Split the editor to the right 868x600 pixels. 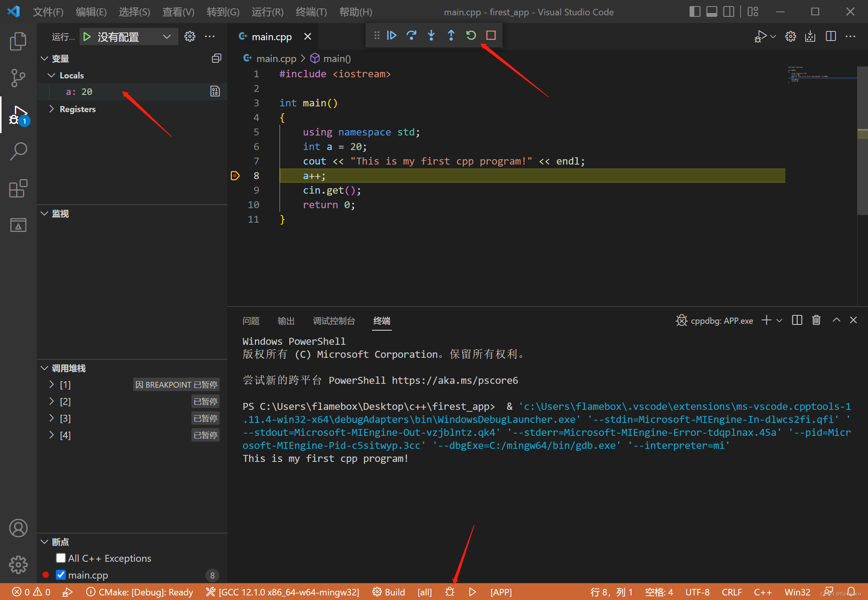(x=831, y=37)
